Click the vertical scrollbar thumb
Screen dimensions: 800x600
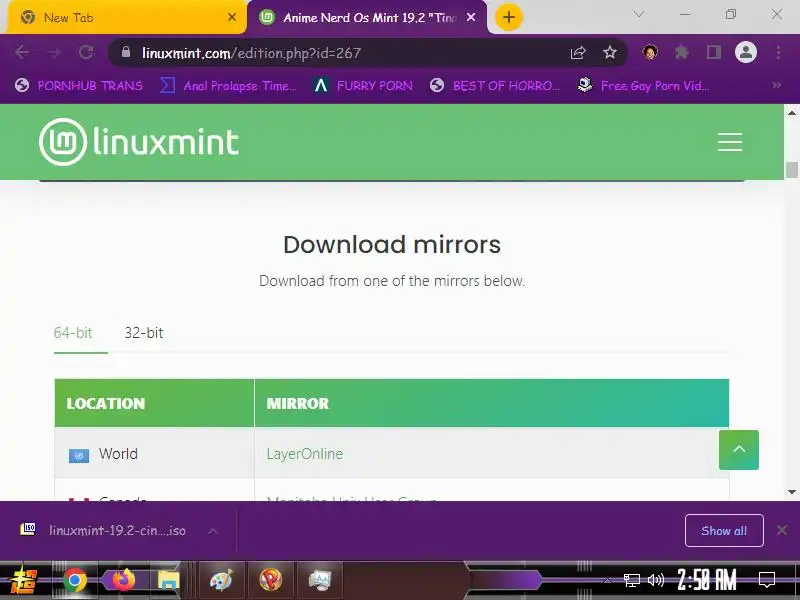(x=792, y=169)
